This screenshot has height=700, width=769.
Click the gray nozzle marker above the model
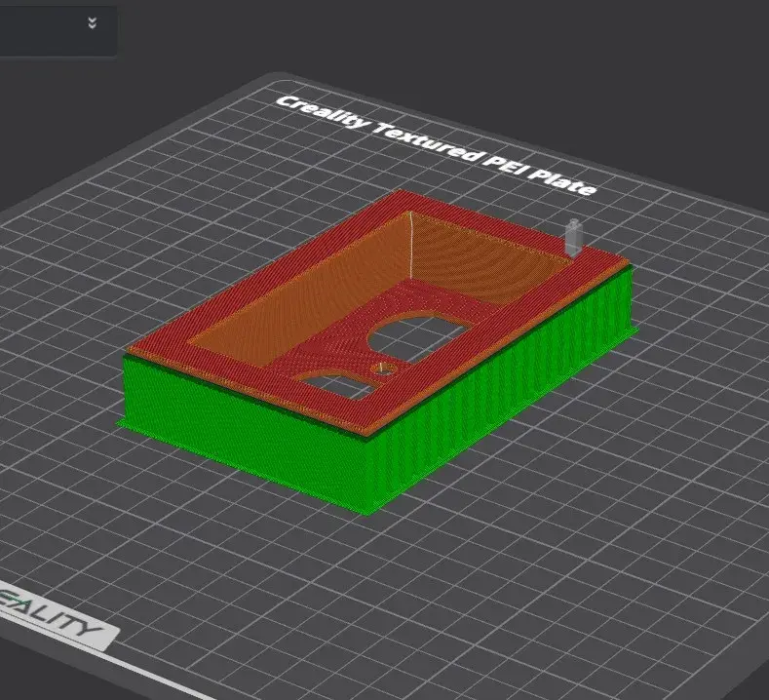click(573, 238)
